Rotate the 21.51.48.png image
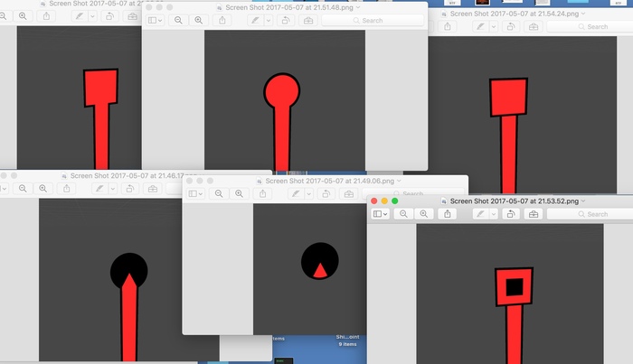The image size is (633, 364). [x=286, y=20]
